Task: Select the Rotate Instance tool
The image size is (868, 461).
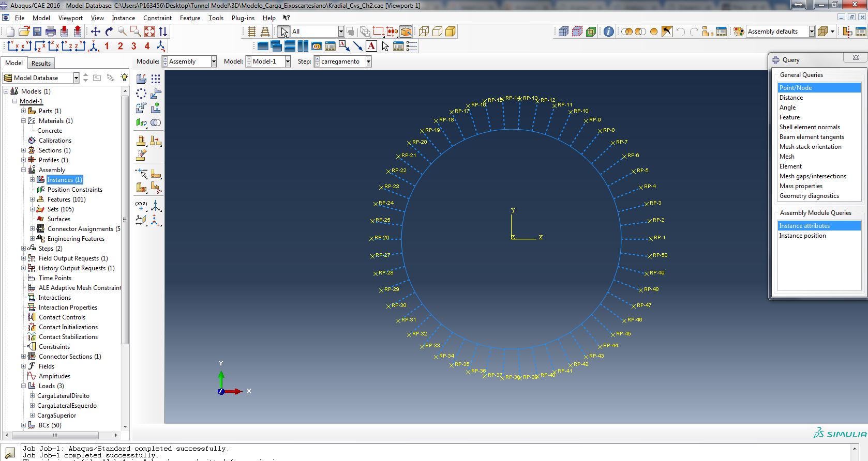Action: click(x=141, y=108)
